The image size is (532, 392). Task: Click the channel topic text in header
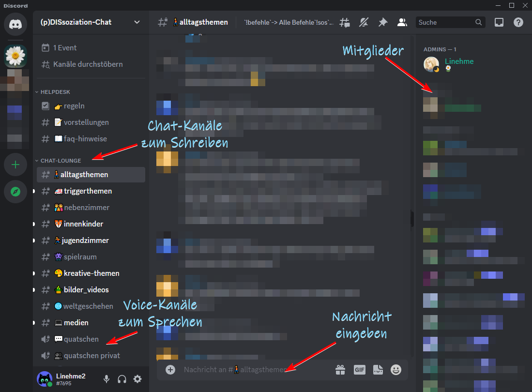click(289, 22)
